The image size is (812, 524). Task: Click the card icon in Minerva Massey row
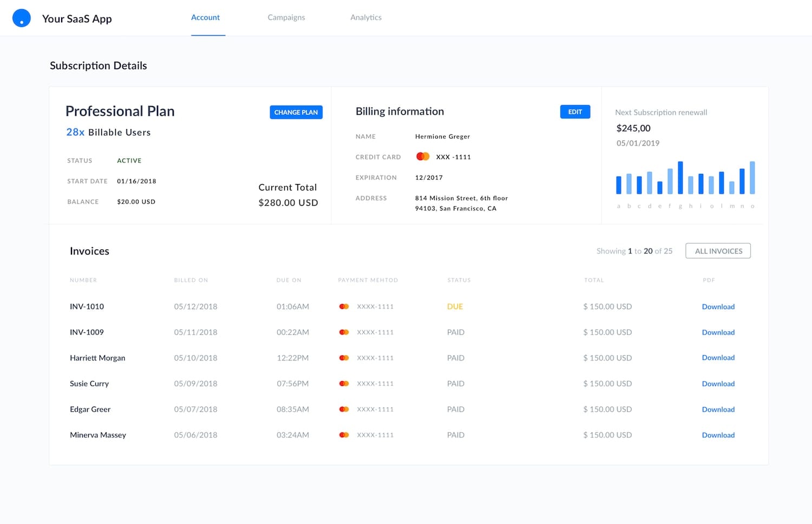[344, 435]
